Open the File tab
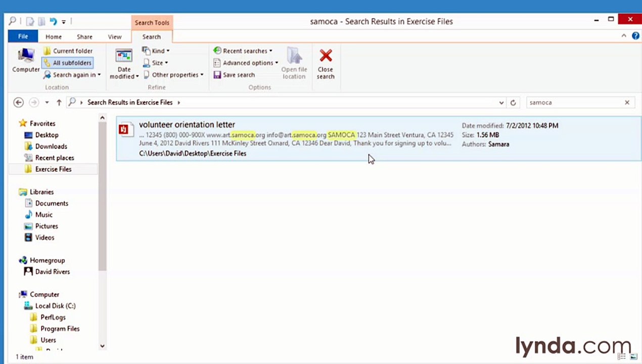Image resolution: width=642 pixels, height=364 pixels. tap(23, 36)
